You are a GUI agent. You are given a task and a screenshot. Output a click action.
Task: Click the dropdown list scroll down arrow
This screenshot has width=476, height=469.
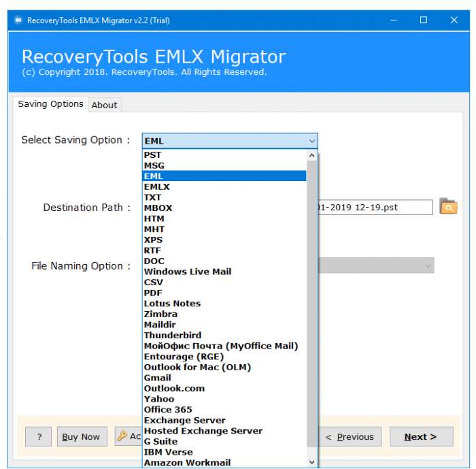pos(311,462)
